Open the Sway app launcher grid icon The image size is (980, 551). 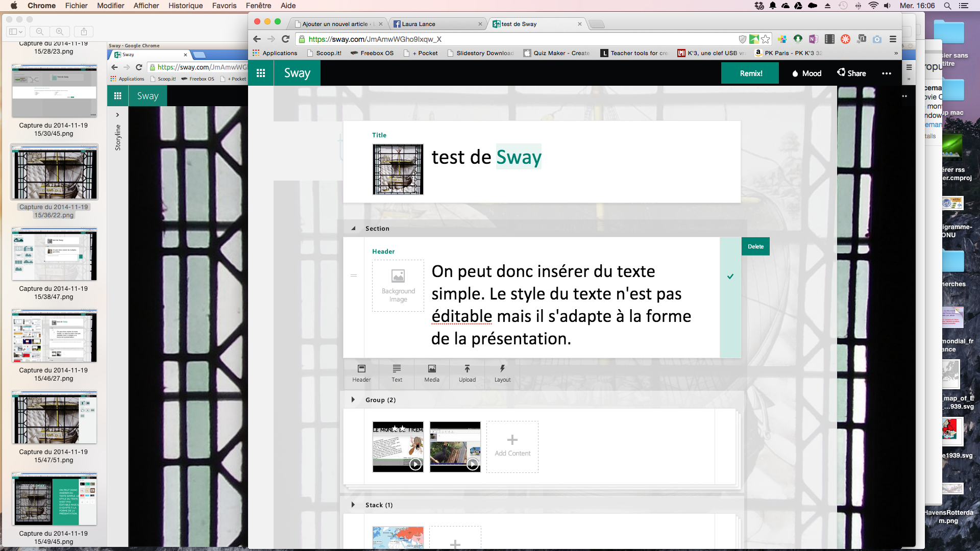click(x=261, y=73)
